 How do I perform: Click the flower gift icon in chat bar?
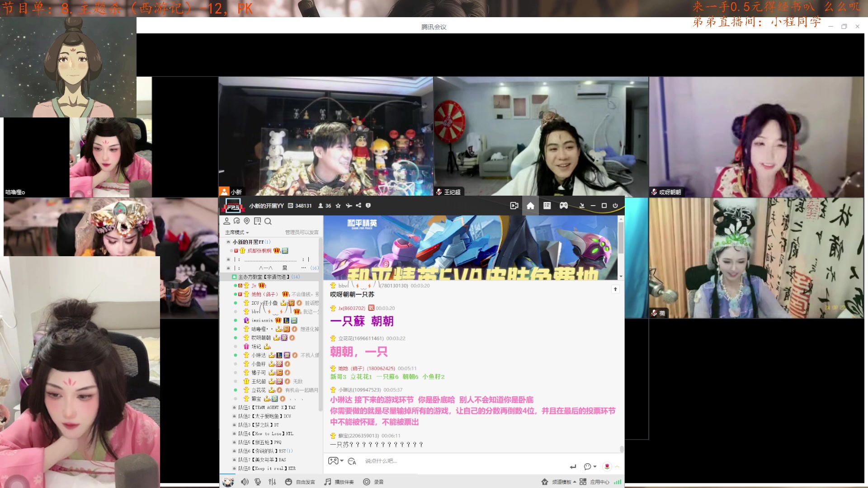(x=607, y=466)
